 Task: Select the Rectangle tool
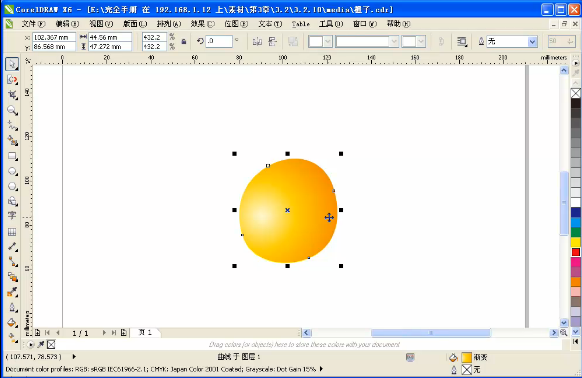click(x=12, y=156)
